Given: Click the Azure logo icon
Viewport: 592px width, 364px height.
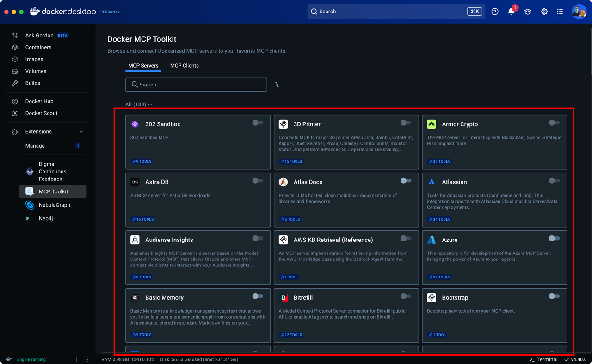Looking at the screenshot, I should (x=432, y=240).
